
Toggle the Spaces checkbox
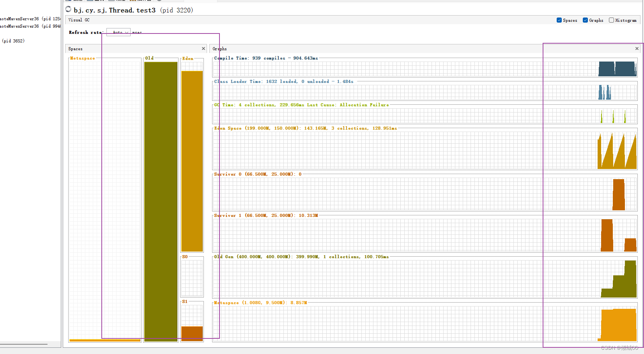(x=559, y=20)
